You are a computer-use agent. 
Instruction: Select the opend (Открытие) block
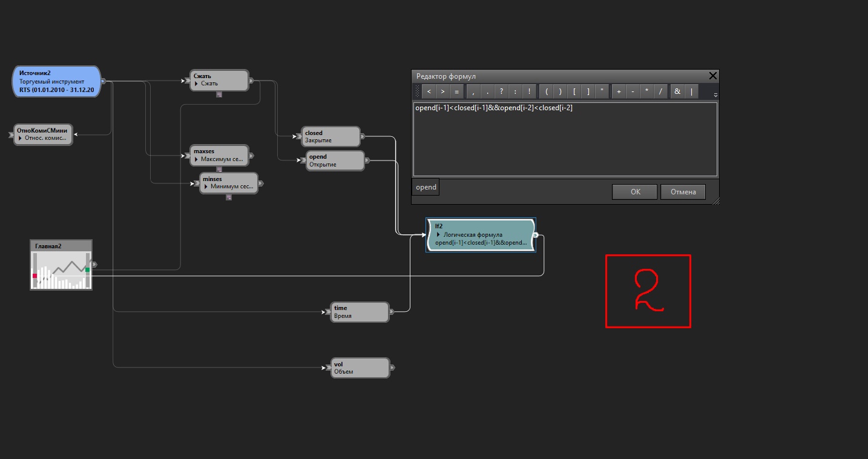335,160
